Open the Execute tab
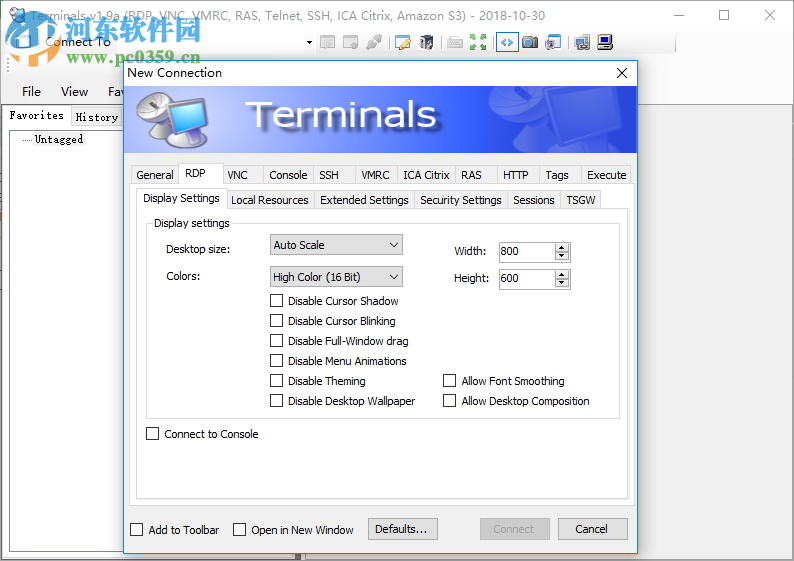 point(607,175)
